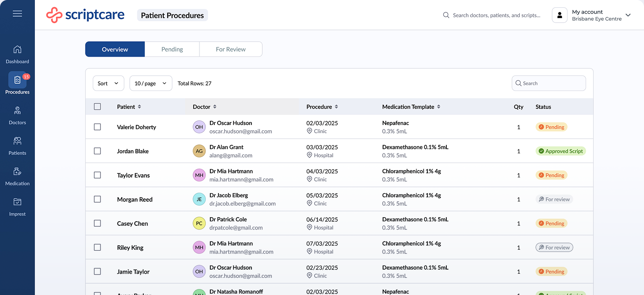Sort the table by the Doctor column

pos(204,106)
